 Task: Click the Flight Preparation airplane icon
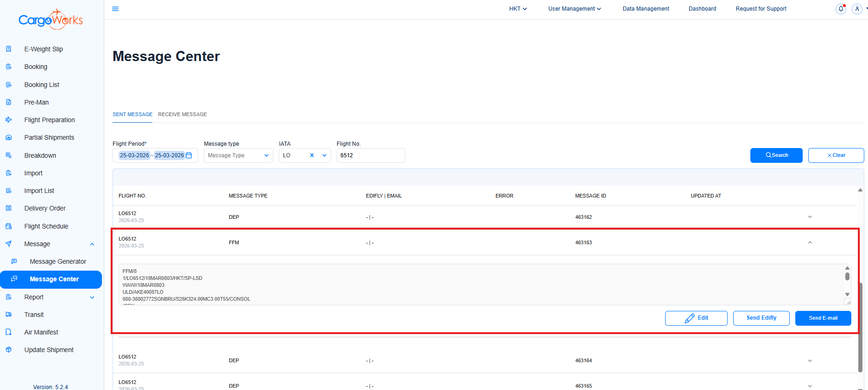tap(8, 120)
